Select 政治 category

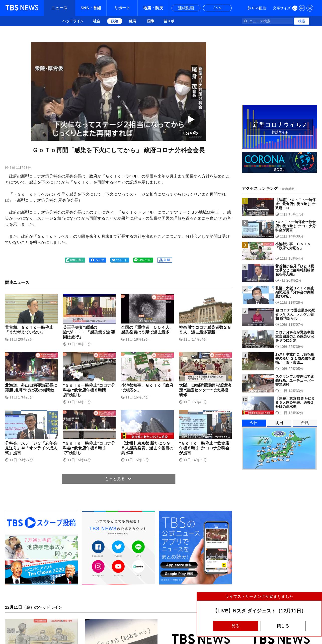pyautogui.click(x=115, y=21)
